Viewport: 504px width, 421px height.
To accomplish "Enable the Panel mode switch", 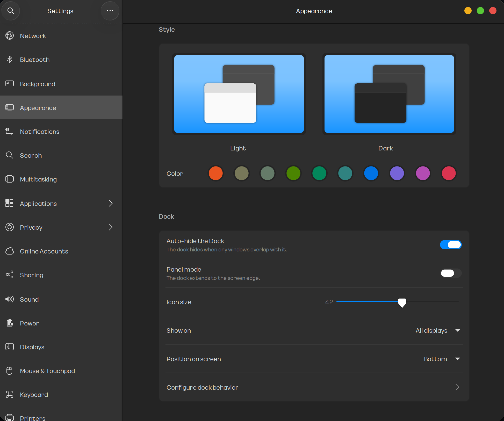I will (x=451, y=273).
